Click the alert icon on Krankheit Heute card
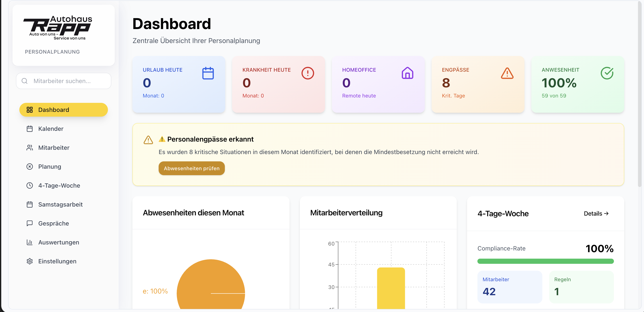Viewport: 644px width, 312px height. (x=308, y=73)
